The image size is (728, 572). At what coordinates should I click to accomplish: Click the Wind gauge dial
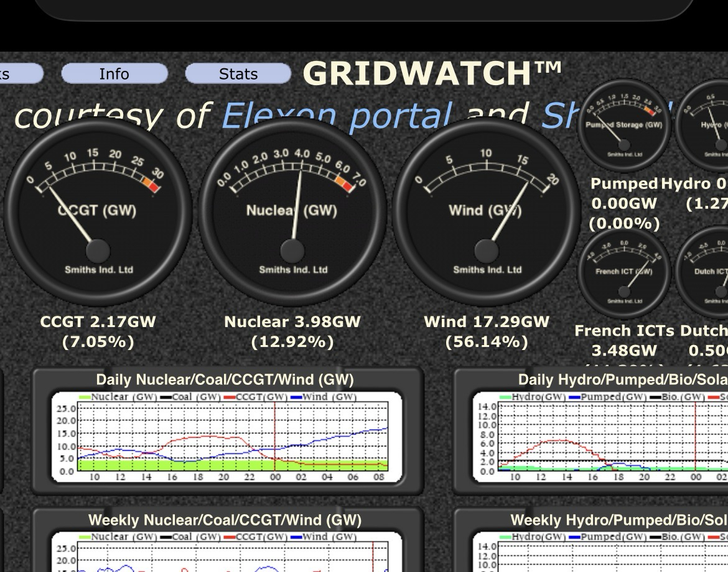pos(486,212)
